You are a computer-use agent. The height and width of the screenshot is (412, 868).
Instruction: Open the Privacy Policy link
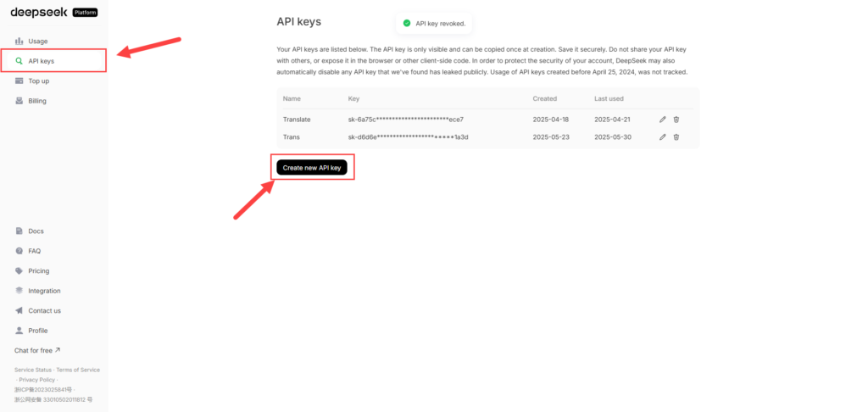point(37,380)
